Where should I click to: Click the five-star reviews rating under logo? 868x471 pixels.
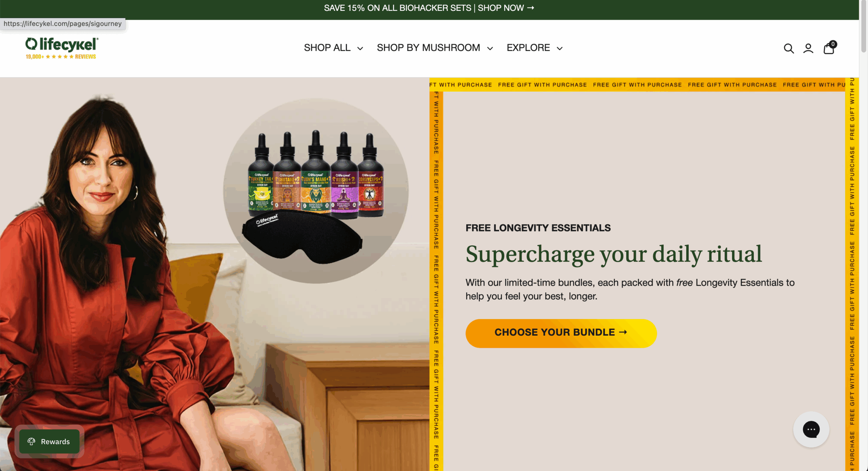point(60,56)
